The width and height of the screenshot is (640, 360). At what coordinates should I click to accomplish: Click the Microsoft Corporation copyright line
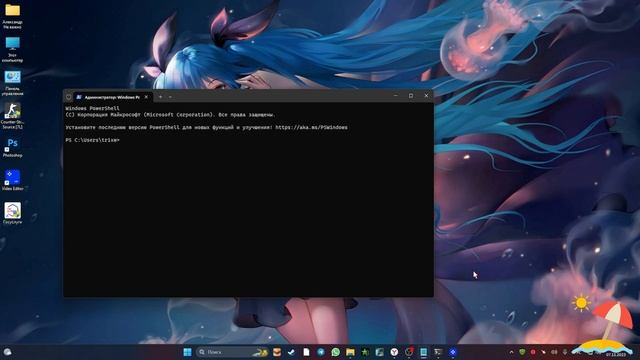[170, 115]
